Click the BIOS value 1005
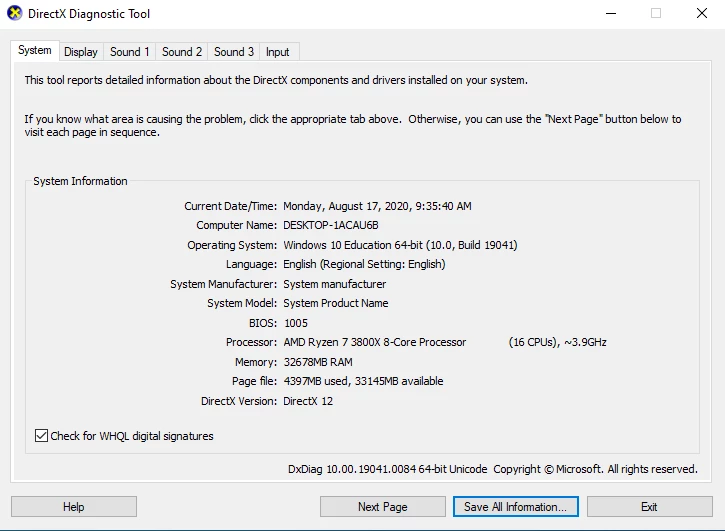 pos(296,323)
